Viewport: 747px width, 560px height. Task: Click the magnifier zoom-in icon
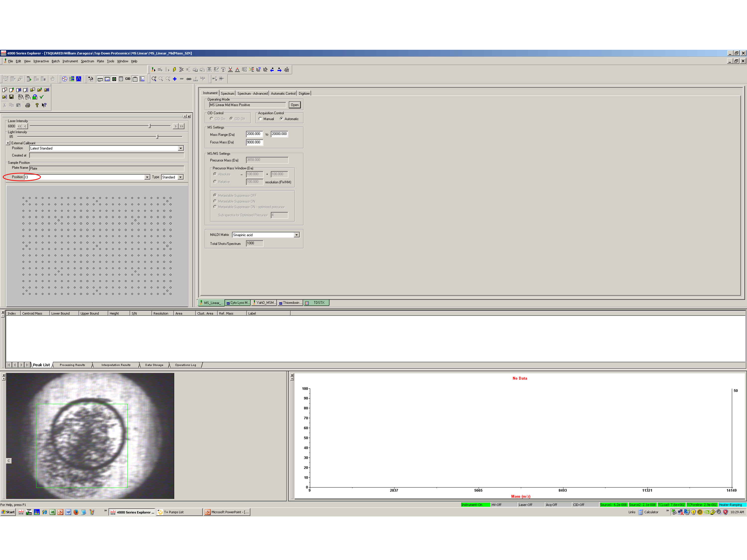(154, 79)
